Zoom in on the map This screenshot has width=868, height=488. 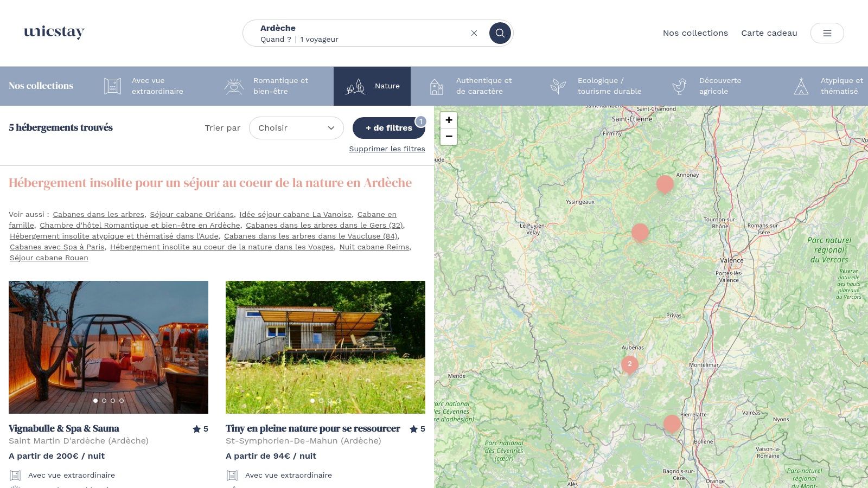pos(449,120)
